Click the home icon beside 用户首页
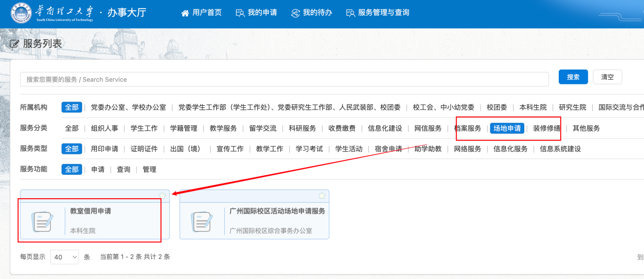 [x=185, y=13]
